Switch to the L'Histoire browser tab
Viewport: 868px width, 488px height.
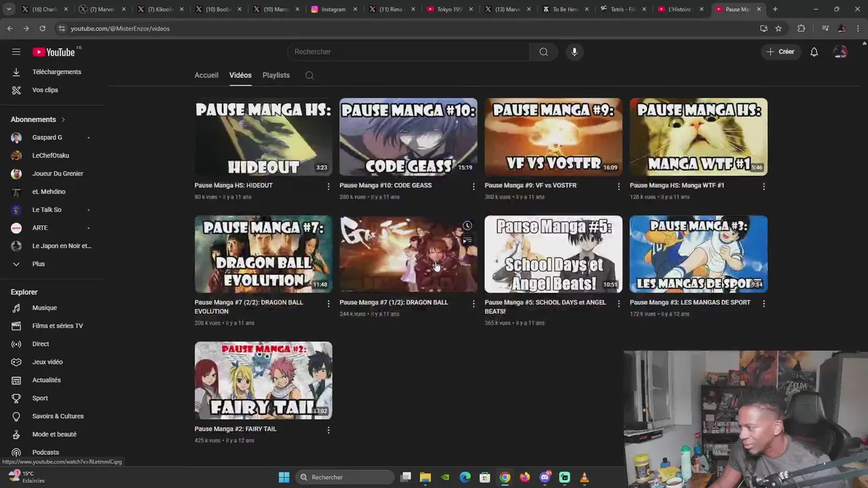[x=680, y=9]
